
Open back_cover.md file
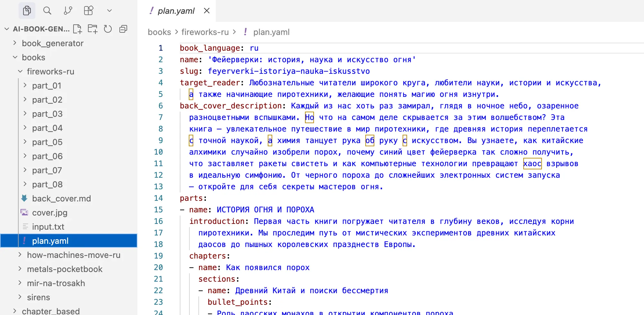61,199
